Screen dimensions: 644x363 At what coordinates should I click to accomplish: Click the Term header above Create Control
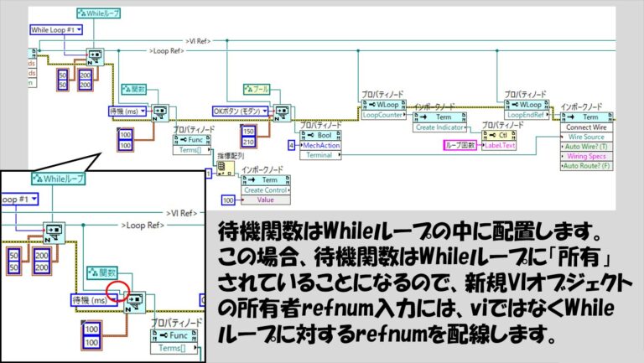point(266,180)
